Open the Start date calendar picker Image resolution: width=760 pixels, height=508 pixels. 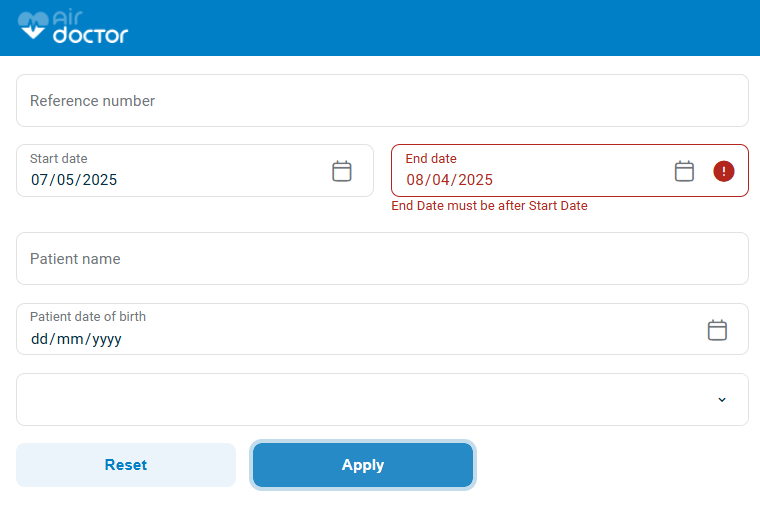coord(342,171)
